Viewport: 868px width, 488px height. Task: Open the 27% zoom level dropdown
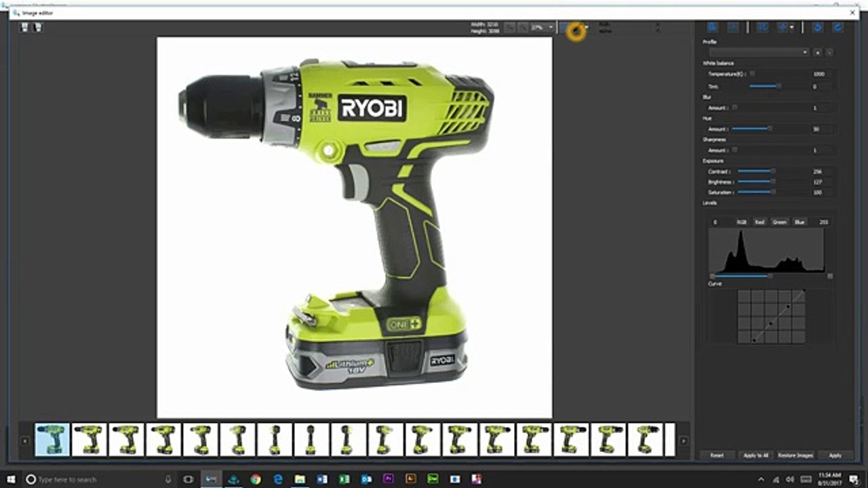point(542,27)
